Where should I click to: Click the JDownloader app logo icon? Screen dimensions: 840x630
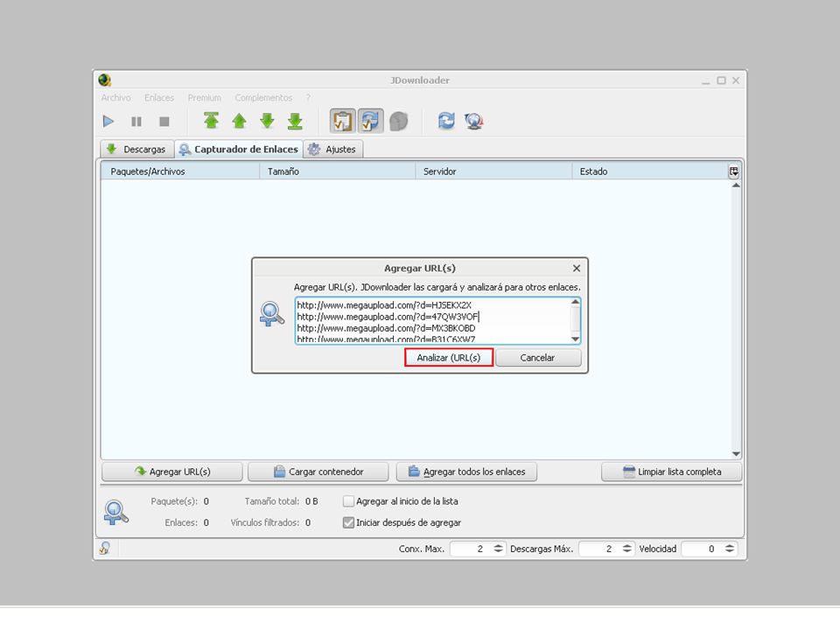[x=105, y=80]
